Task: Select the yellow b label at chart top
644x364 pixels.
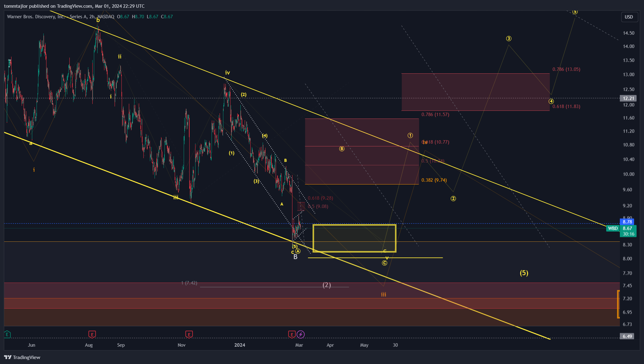Action: [98, 20]
